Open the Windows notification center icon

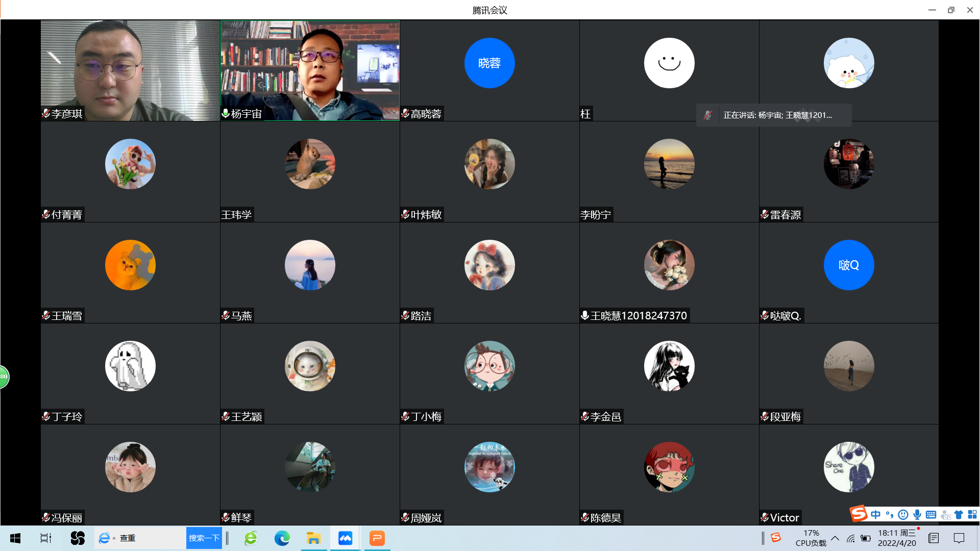pyautogui.click(x=959, y=538)
